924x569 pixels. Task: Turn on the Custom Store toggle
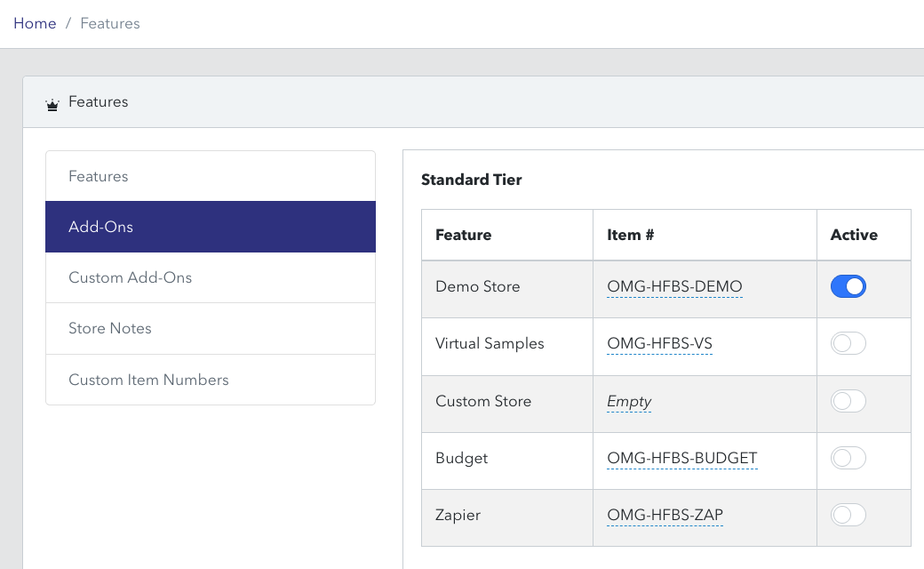click(848, 401)
